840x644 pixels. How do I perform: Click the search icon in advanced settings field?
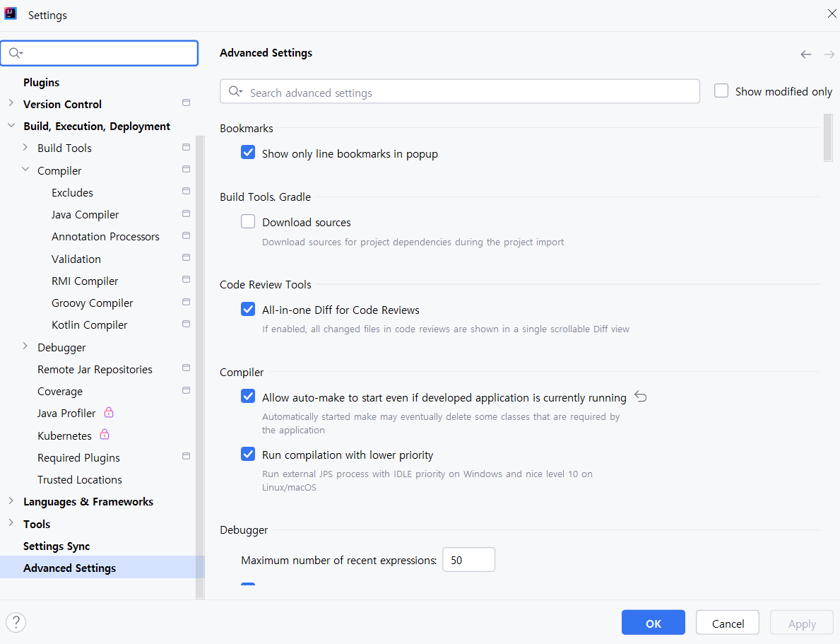[235, 92]
